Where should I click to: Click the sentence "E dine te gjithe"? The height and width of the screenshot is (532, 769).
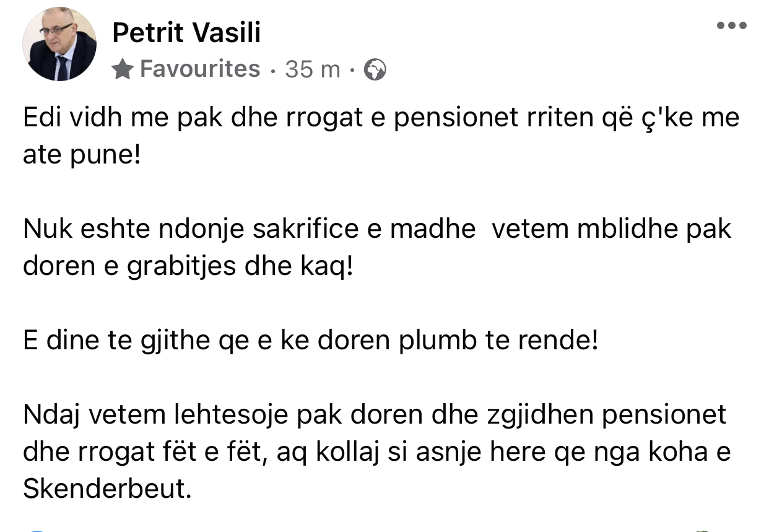coord(310,341)
